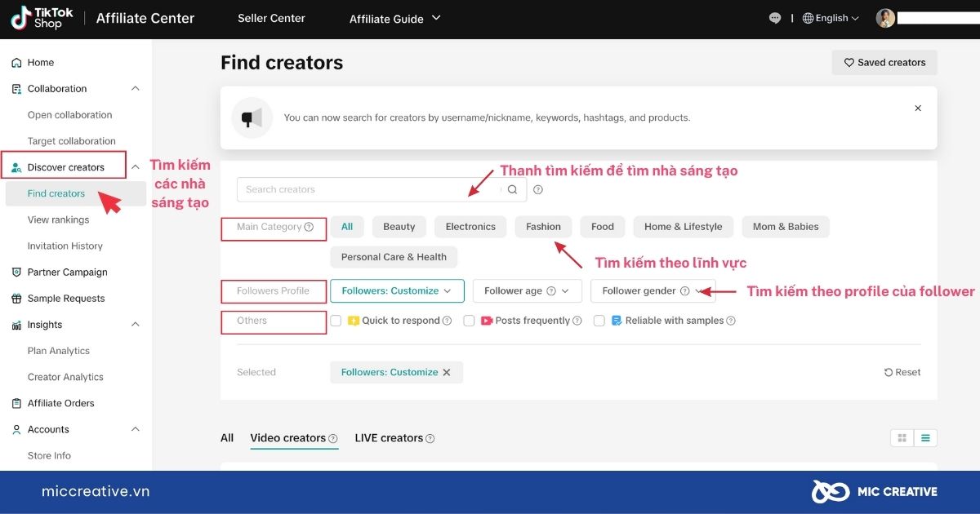Image resolution: width=980 pixels, height=514 pixels.
Task: Remove the Followers: Customize selected tag
Action: [447, 372]
